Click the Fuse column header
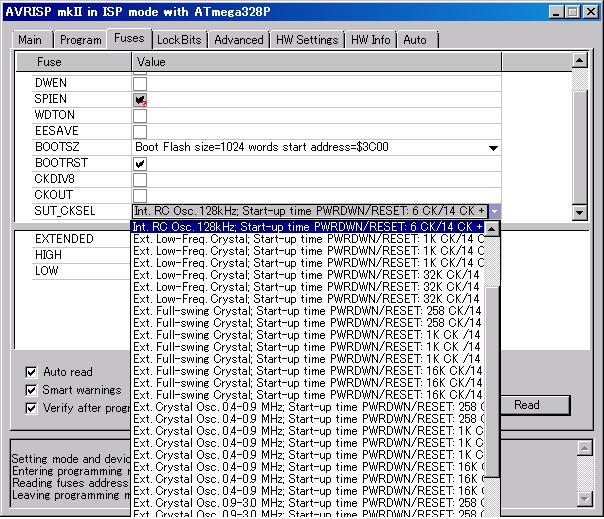 pos(73,62)
